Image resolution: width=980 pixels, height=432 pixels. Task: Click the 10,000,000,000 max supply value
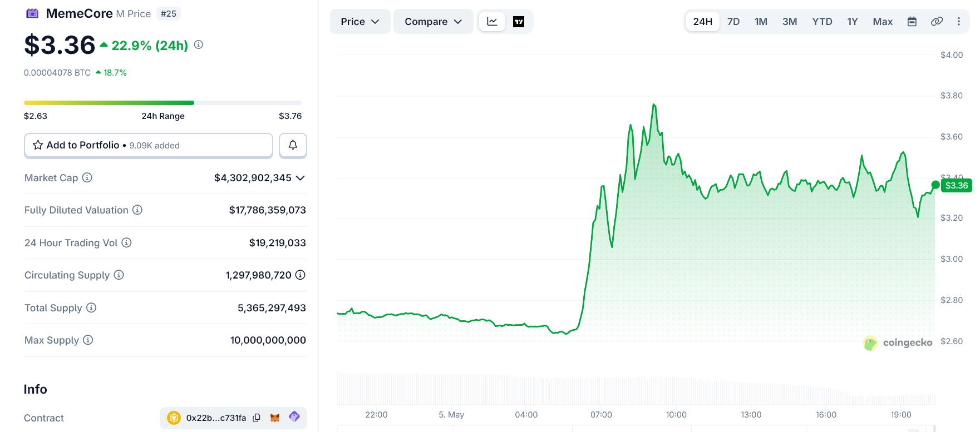(268, 340)
